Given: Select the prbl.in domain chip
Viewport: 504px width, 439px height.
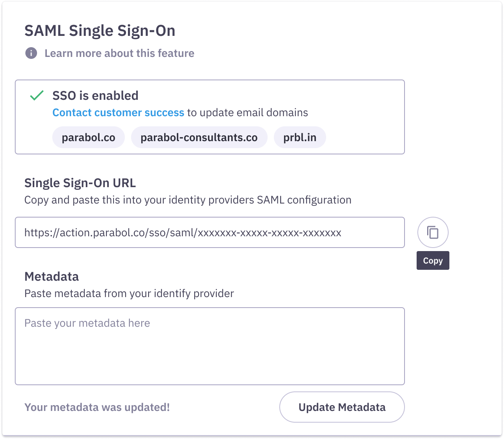Looking at the screenshot, I should pyautogui.click(x=300, y=137).
